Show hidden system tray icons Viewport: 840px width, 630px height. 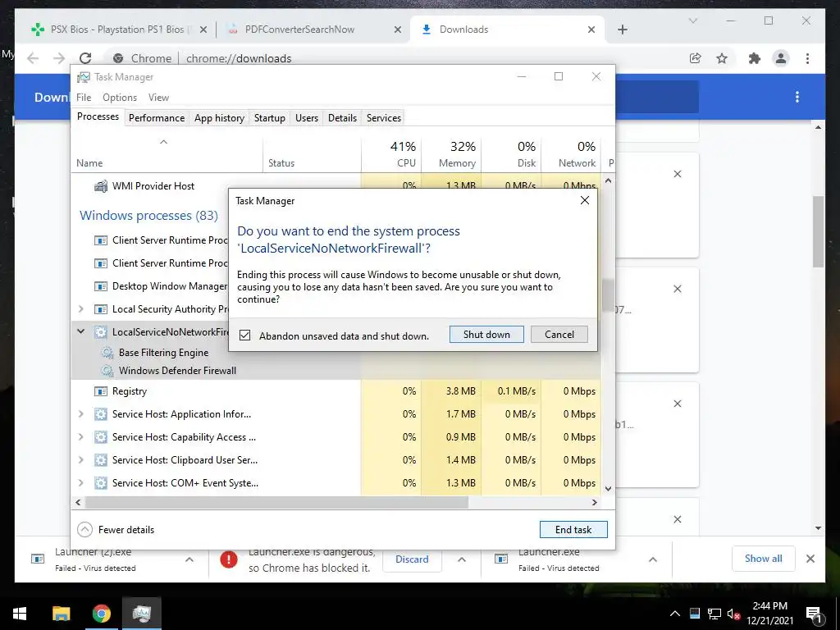675,614
